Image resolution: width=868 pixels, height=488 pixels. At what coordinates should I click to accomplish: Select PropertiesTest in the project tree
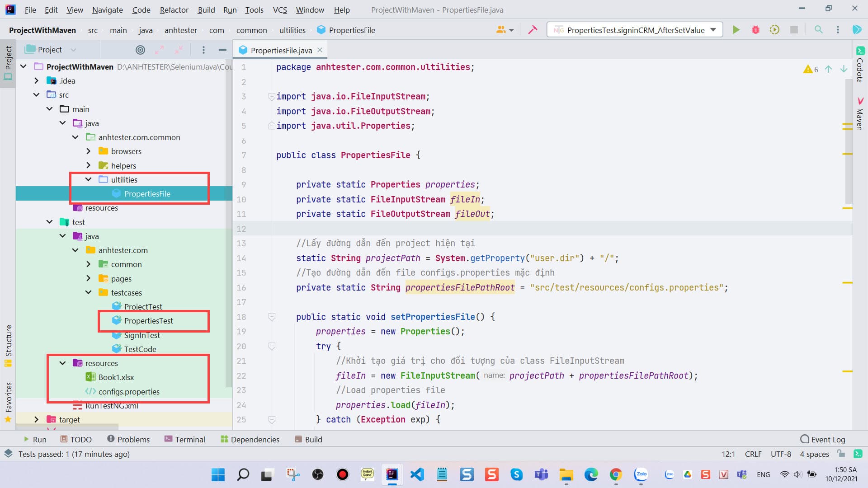click(148, 321)
